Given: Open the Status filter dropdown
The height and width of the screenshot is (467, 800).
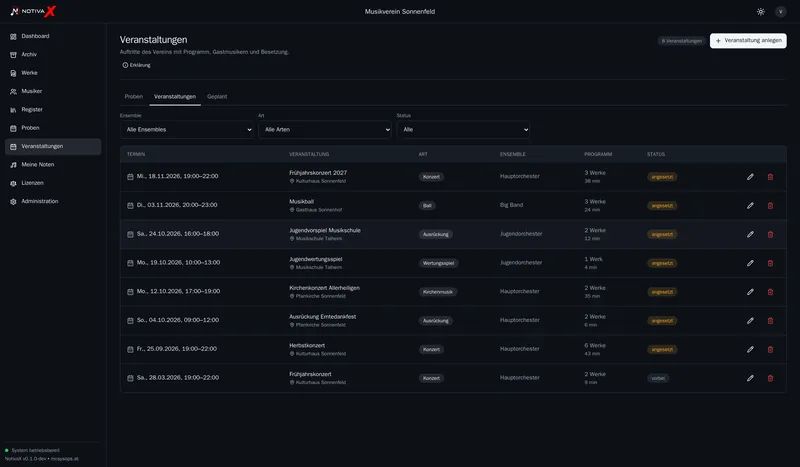Looking at the screenshot, I should pos(463,130).
